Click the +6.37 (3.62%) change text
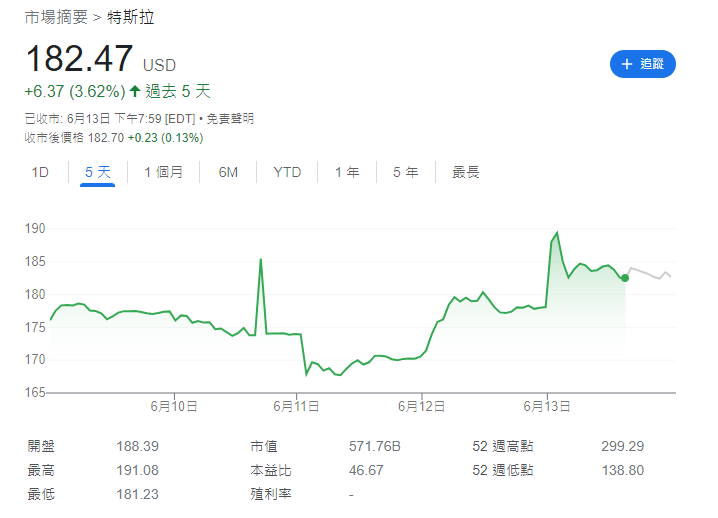The image size is (718, 518). 75,91
